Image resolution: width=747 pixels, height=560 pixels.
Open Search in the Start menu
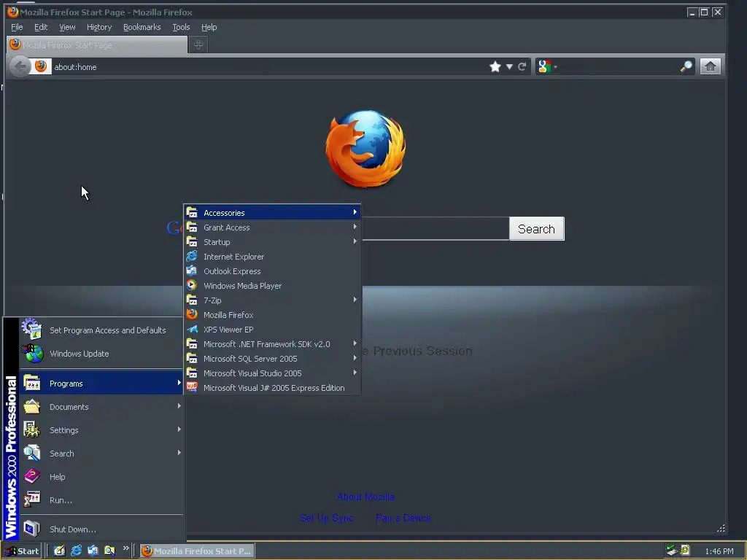coord(101,454)
